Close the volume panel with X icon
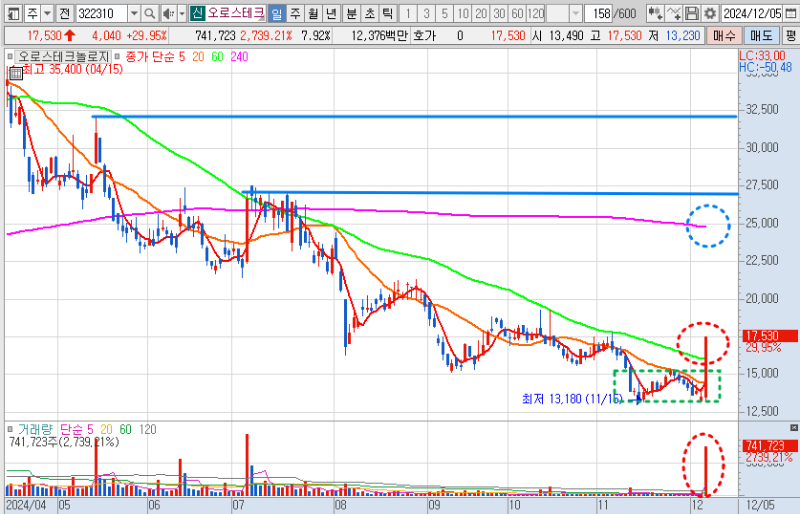 click(794, 428)
